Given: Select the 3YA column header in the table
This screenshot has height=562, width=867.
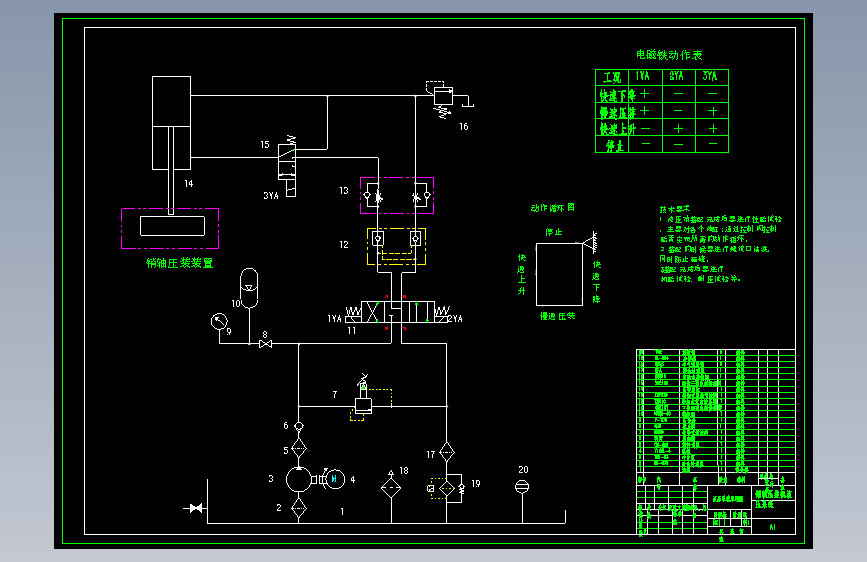Looking at the screenshot, I should click(x=710, y=76).
